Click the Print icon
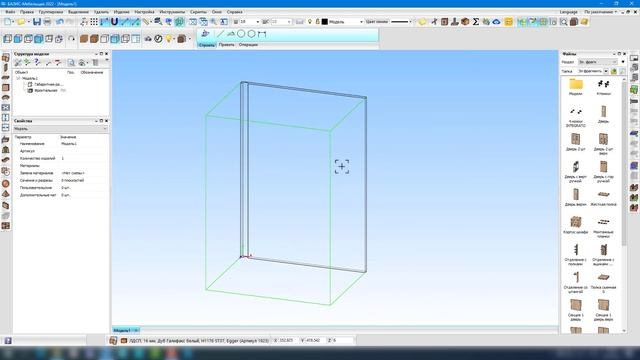This screenshot has height=360, width=640. (x=47, y=22)
